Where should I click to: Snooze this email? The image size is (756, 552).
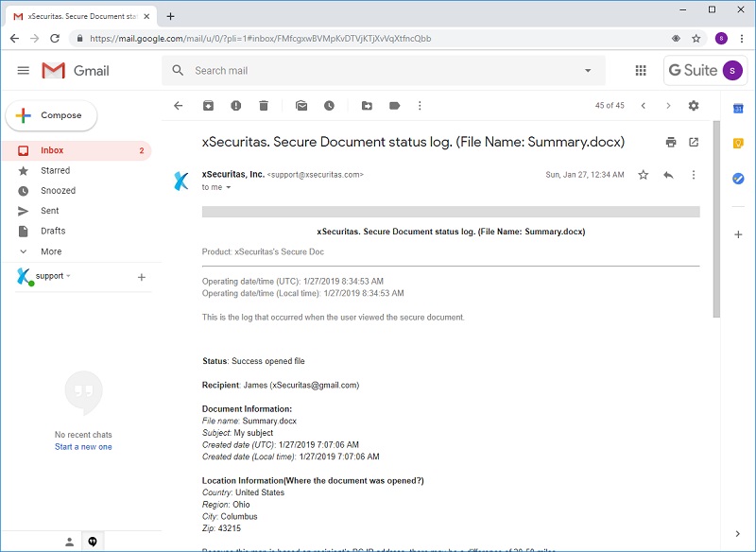[x=329, y=106]
